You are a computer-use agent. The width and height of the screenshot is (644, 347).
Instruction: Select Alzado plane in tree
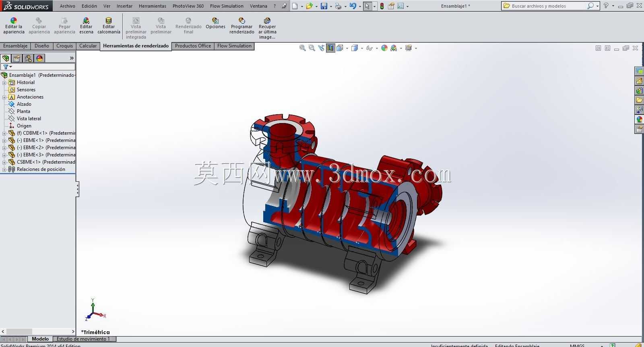click(x=24, y=104)
